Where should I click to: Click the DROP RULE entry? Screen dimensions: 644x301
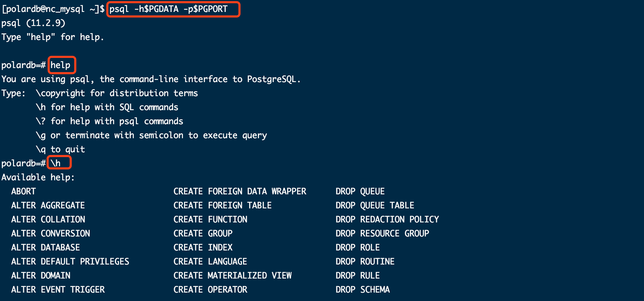pos(358,276)
